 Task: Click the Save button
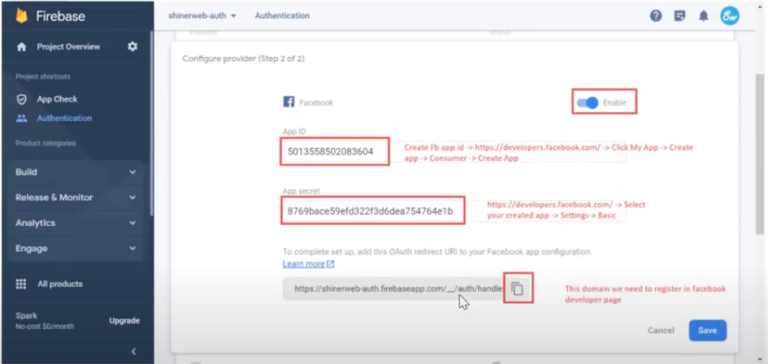pos(708,330)
